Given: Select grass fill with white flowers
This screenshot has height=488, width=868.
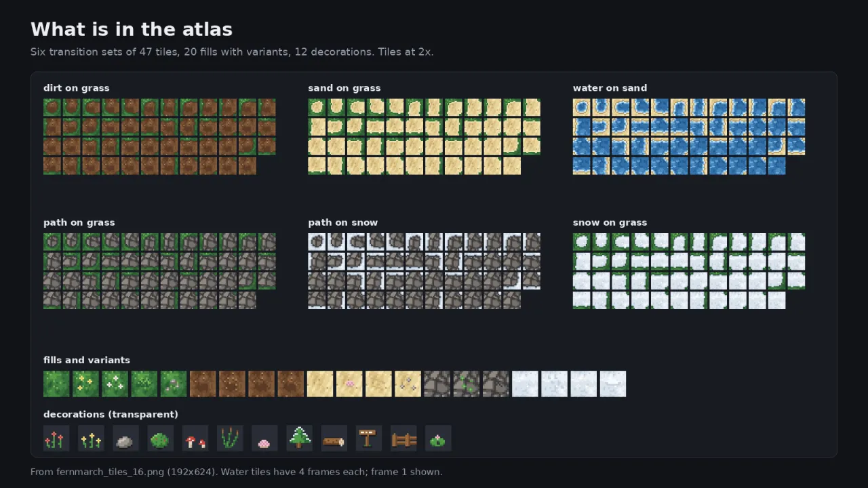Looking at the screenshot, I should [x=115, y=384].
